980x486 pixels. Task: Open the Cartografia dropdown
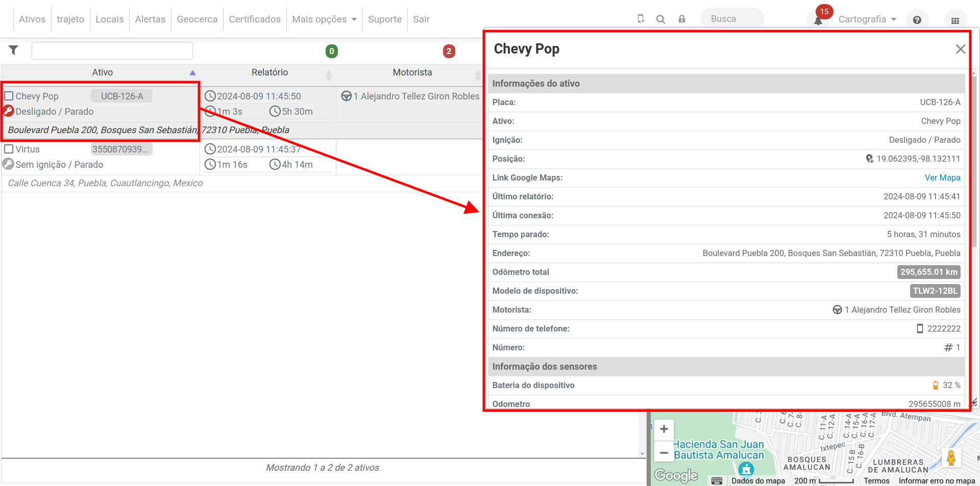[867, 19]
